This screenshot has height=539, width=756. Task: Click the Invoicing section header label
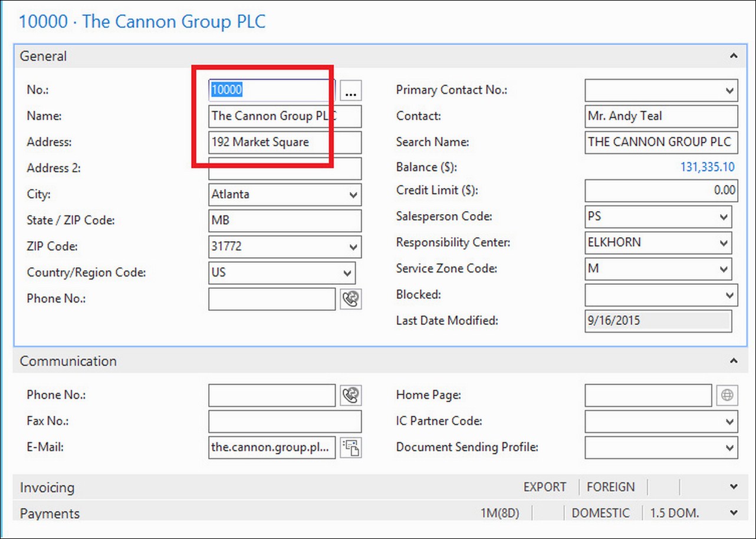tap(47, 488)
